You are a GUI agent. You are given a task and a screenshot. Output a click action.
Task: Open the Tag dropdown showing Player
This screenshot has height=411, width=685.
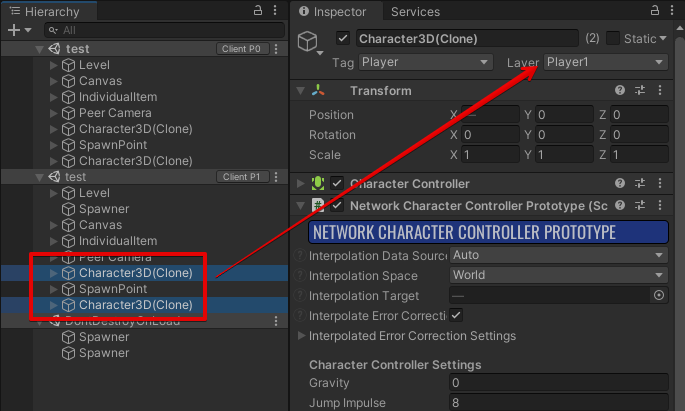click(x=426, y=62)
